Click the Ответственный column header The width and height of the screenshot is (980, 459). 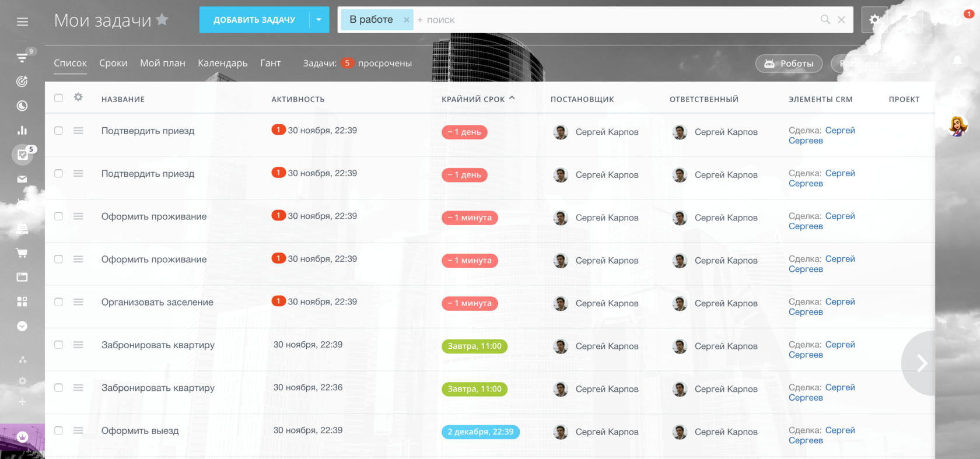click(x=704, y=99)
